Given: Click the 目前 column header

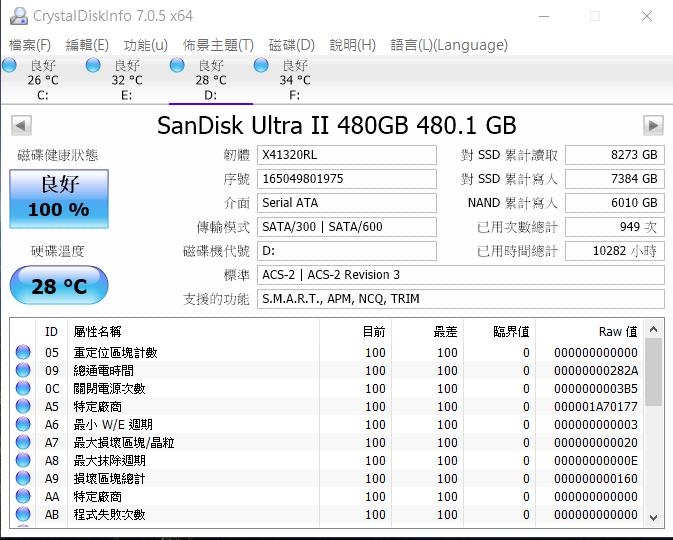Looking at the screenshot, I should [x=355, y=331].
